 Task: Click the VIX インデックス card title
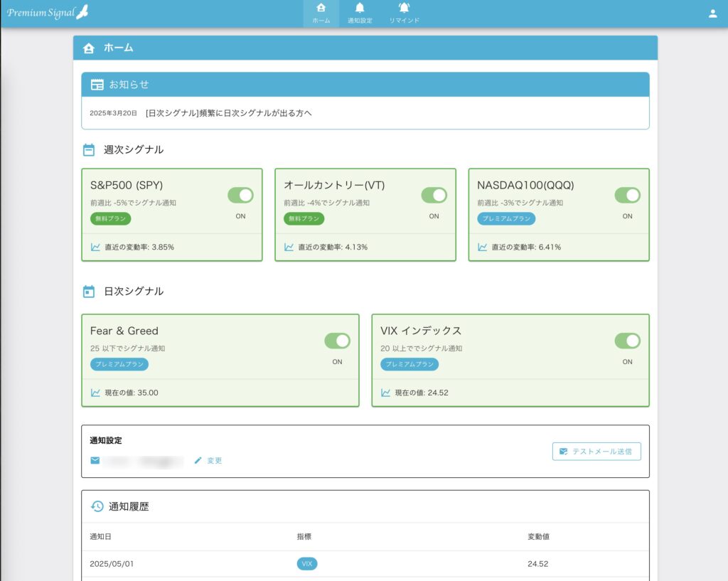click(x=421, y=331)
